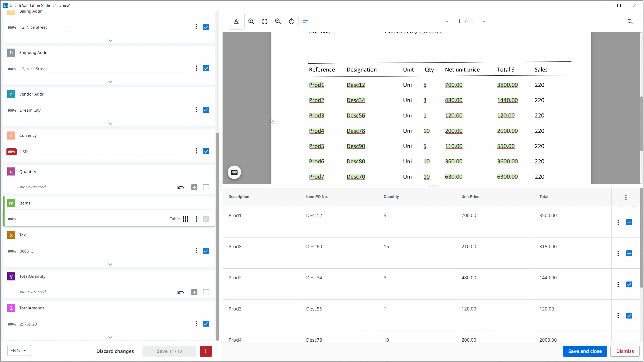Expand the Vendor Addr. field chevron
Screen dimensions: 644x362
(x=110, y=123)
